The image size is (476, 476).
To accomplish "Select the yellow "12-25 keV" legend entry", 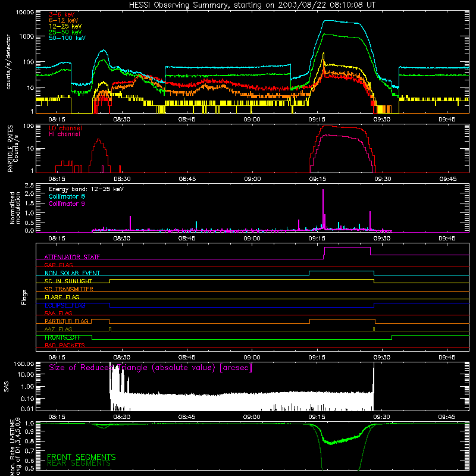I will 65,26.
